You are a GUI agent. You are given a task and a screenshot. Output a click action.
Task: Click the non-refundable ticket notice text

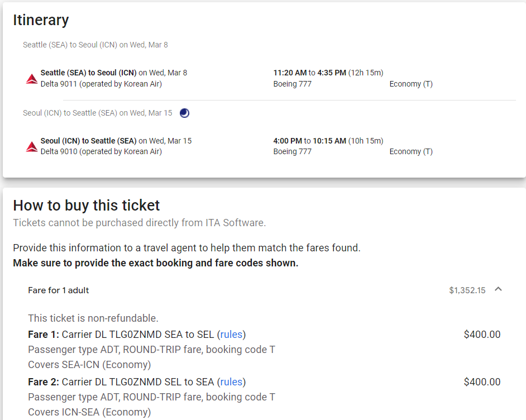[x=93, y=318]
